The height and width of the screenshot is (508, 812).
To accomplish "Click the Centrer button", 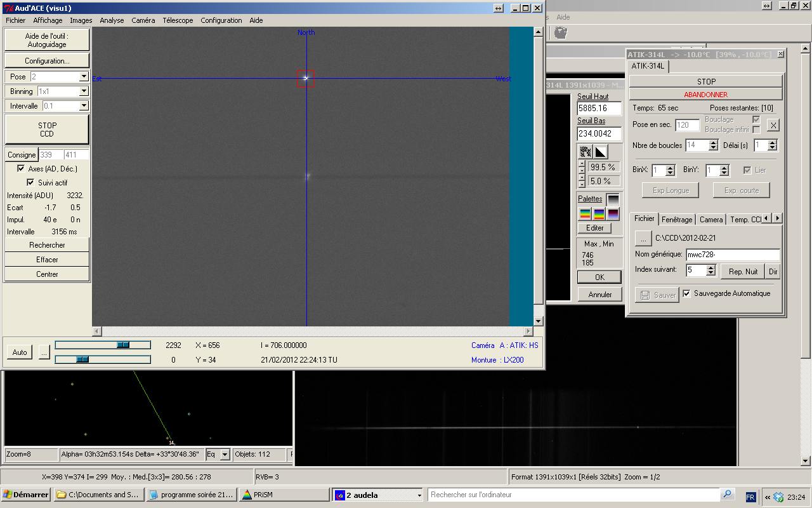I will point(47,274).
